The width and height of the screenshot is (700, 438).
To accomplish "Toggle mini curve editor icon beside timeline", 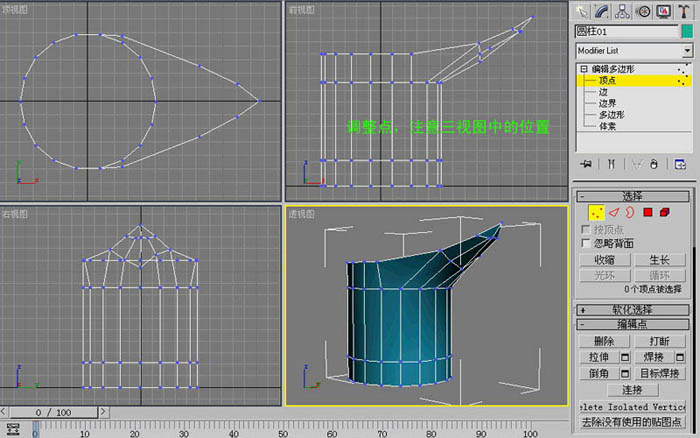I will coord(13,429).
